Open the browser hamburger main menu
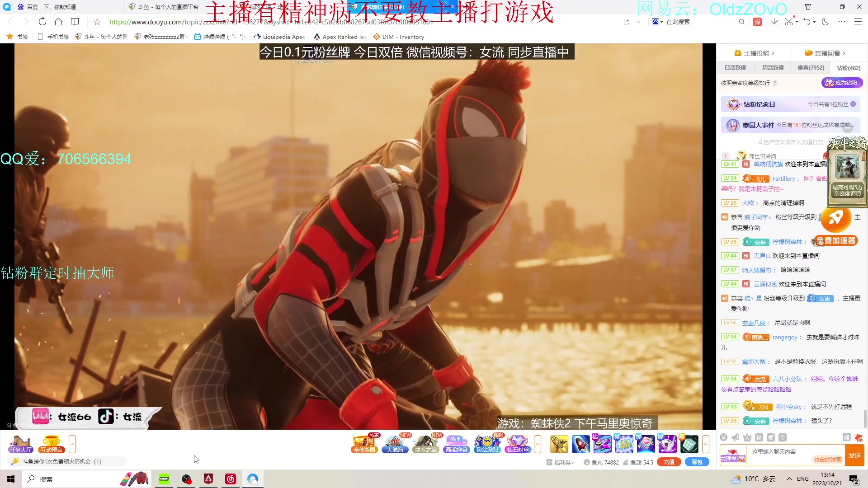 click(x=858, y=22)
